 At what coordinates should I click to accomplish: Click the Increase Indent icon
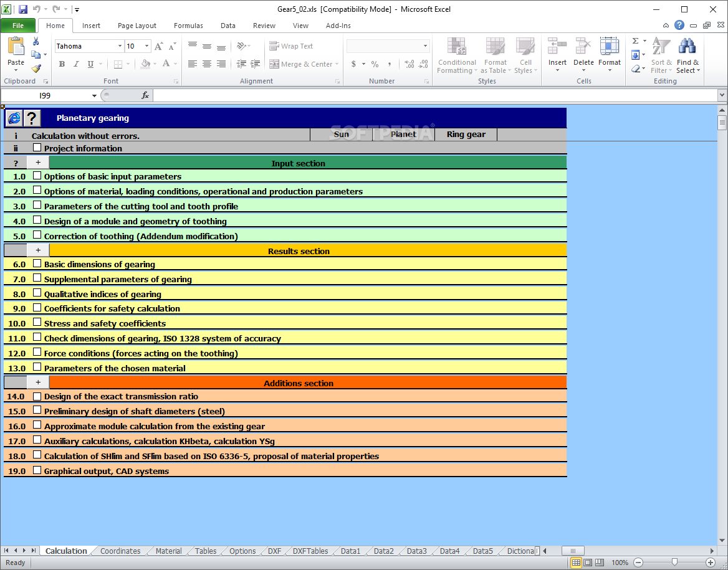tap(256, 64)
